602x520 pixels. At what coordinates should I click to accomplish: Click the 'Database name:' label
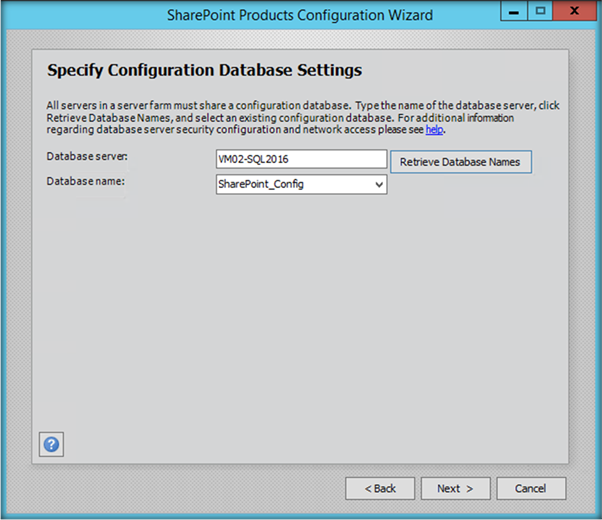(86, 181)
